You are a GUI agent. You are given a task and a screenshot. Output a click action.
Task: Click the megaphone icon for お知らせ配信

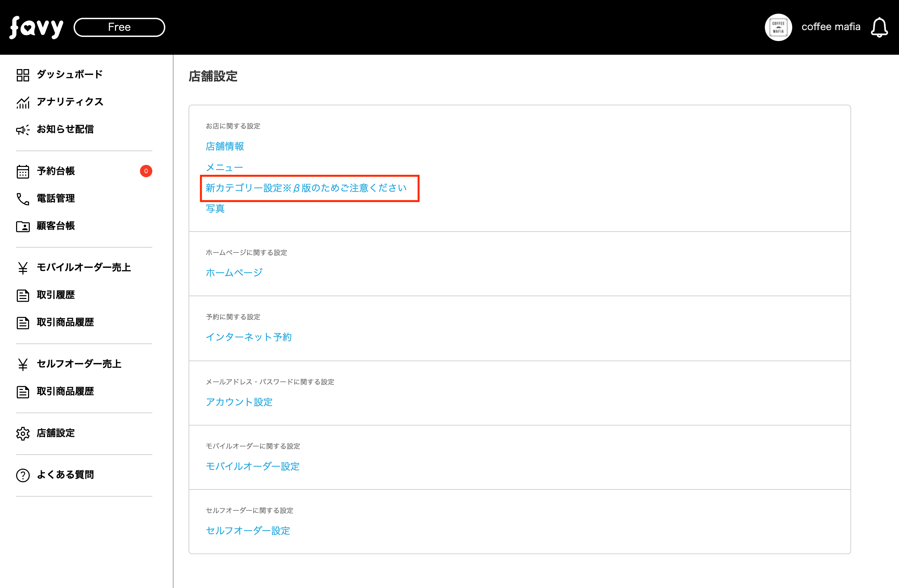tap(23, 130)
